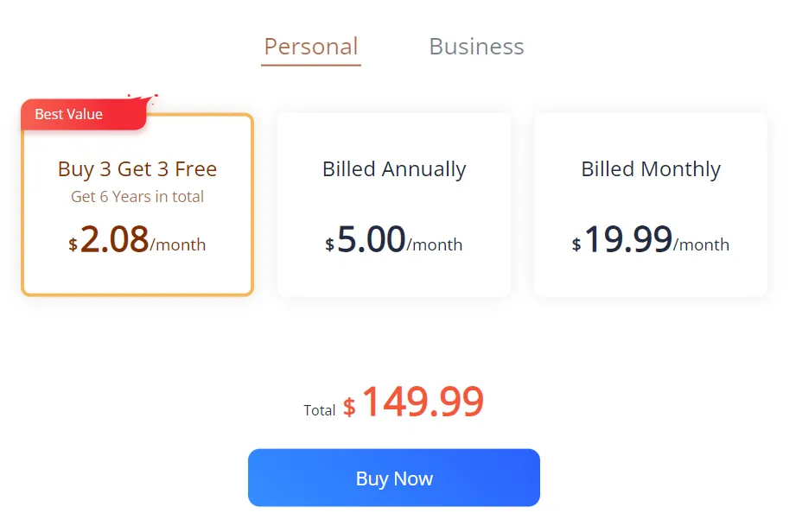Switch to the Business tab
Viewport: 802px width, 532px height.
tap(476, 47)
